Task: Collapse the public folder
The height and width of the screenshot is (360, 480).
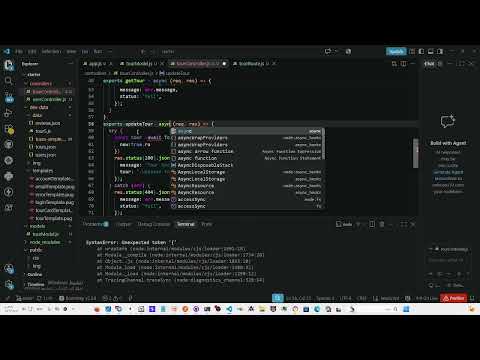Action: click(x=35, y=250)
